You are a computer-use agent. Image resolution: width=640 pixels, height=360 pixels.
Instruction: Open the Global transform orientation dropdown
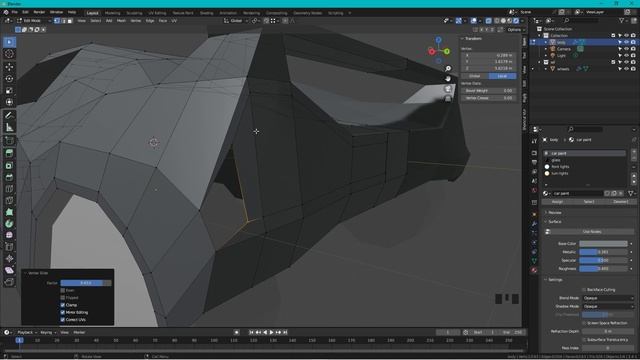pyautogui.click(x=236, y=20)
